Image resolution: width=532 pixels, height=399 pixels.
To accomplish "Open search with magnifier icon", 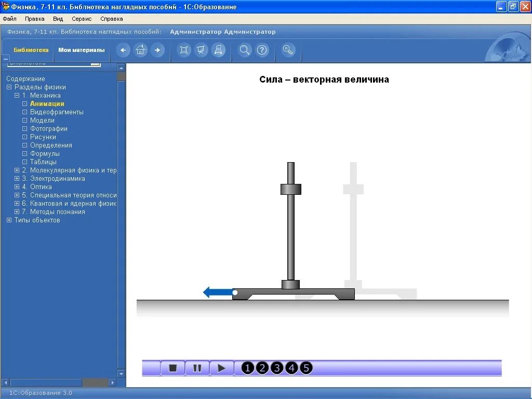I will (244, 50).
